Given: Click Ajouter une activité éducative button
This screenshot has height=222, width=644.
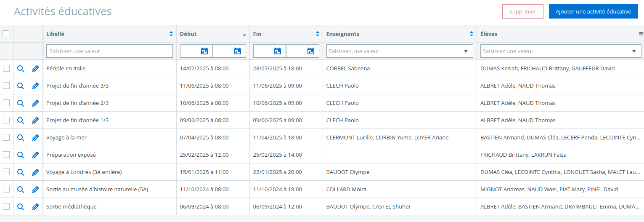Looking at the screenshot, I should click(593, 11).
